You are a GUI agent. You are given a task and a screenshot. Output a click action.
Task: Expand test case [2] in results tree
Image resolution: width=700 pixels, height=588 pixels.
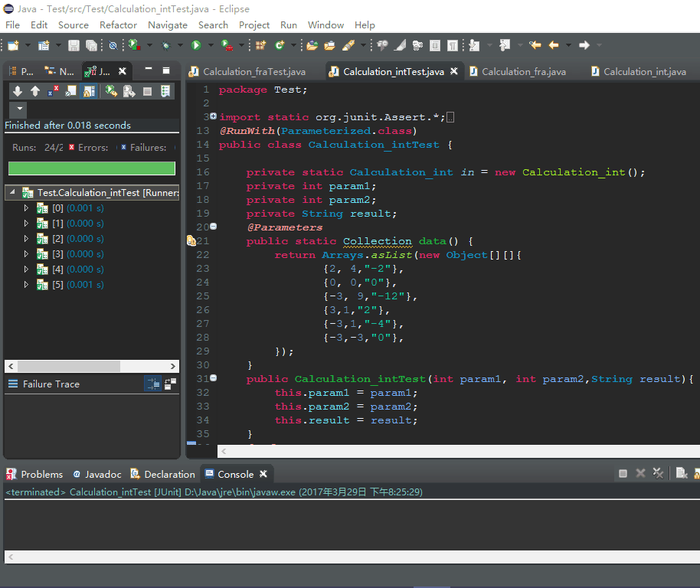(x=26, y=239)
